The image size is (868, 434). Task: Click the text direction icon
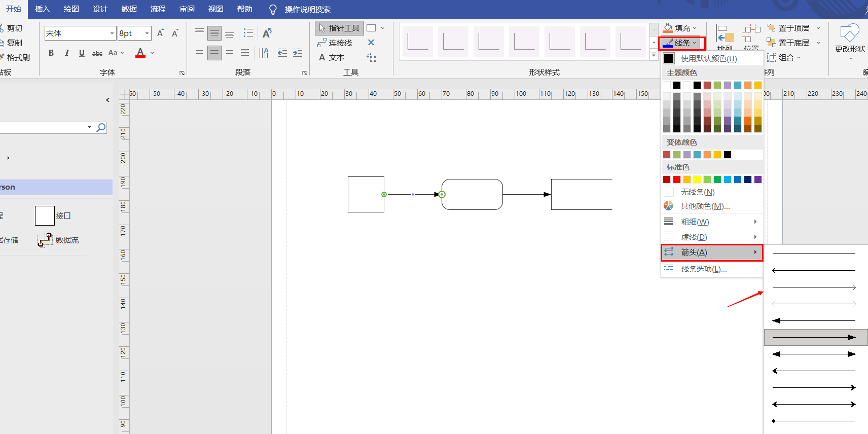point(264,53)
